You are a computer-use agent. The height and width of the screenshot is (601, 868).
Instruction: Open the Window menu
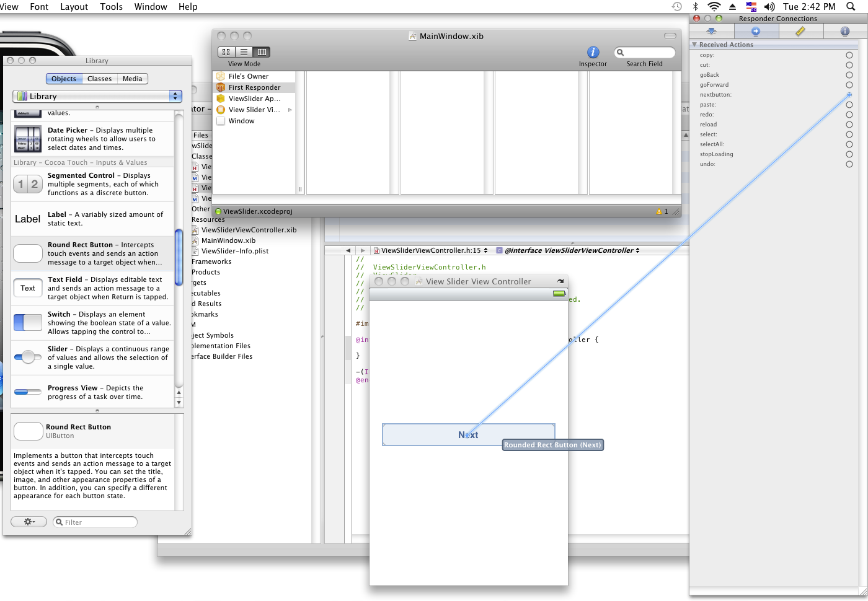point(151,6)
